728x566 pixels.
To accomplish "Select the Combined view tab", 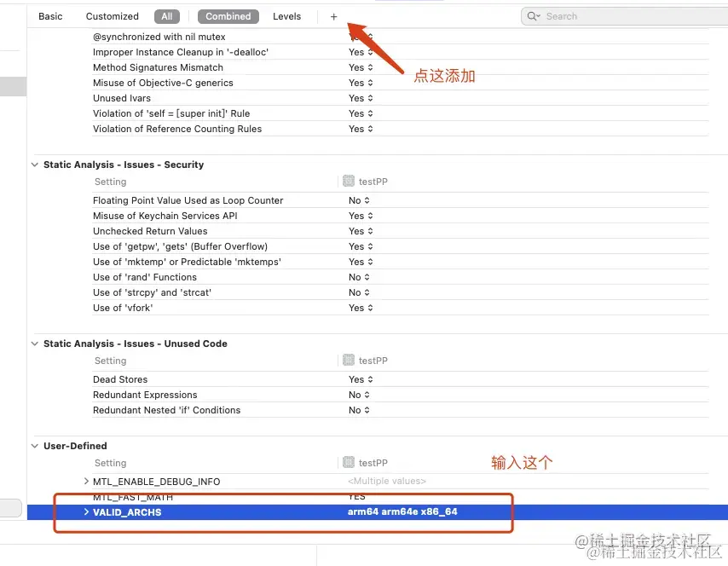I will [228, 16].
